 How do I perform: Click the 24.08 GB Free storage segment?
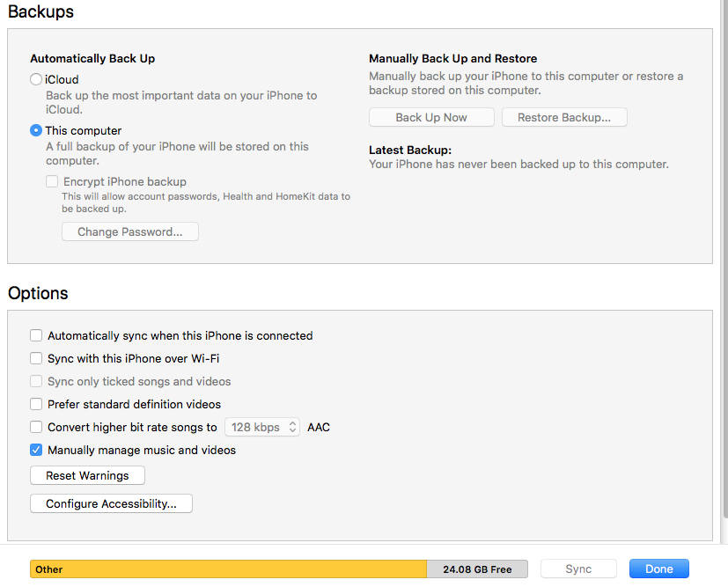tap(477, 569)
